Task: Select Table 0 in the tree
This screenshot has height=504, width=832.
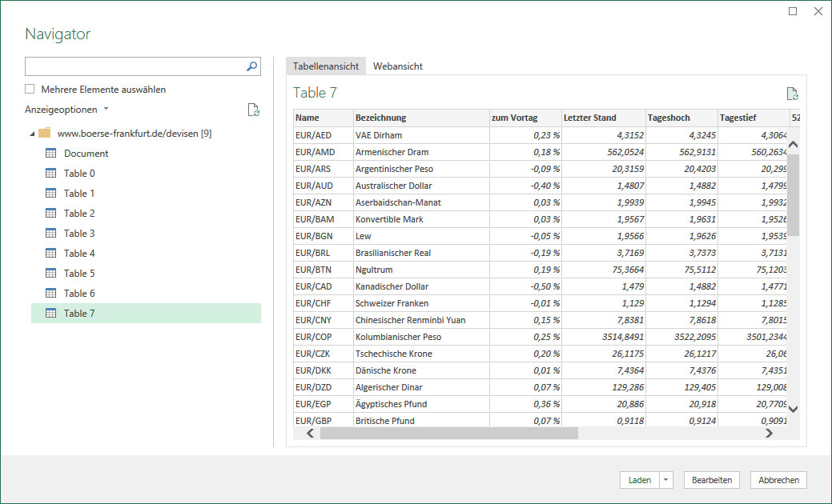Action: [79, 174]
